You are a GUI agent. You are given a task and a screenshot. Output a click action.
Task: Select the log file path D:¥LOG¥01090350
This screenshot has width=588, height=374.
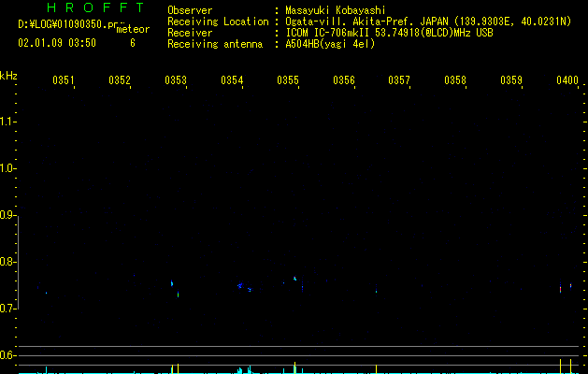point(63,24)
